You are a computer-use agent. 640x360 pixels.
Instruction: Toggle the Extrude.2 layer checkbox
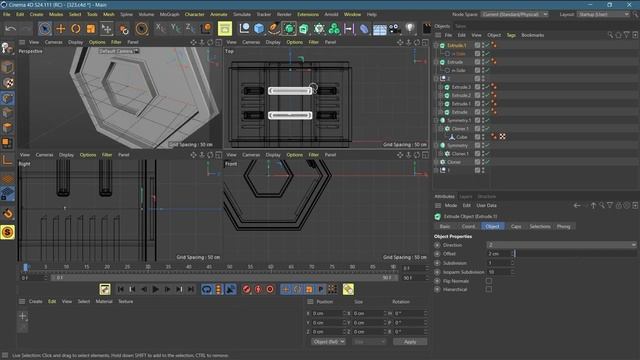click(477, 95)
